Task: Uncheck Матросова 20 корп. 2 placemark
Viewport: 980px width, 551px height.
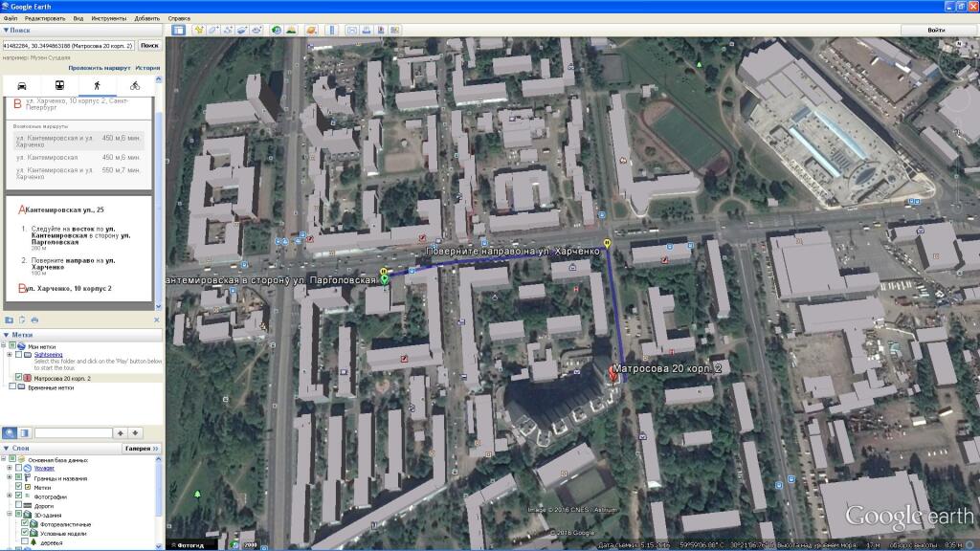Action: [x=19, y=378]
